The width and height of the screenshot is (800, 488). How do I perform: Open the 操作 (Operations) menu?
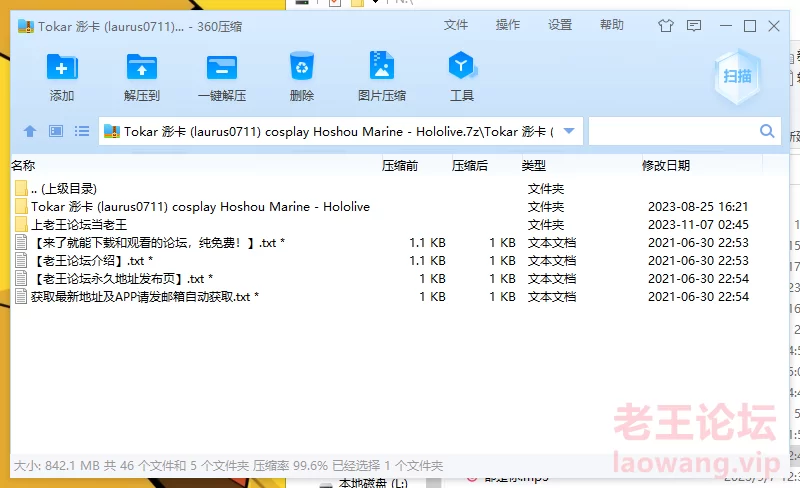pyautogui.click(x=508, y=25)
